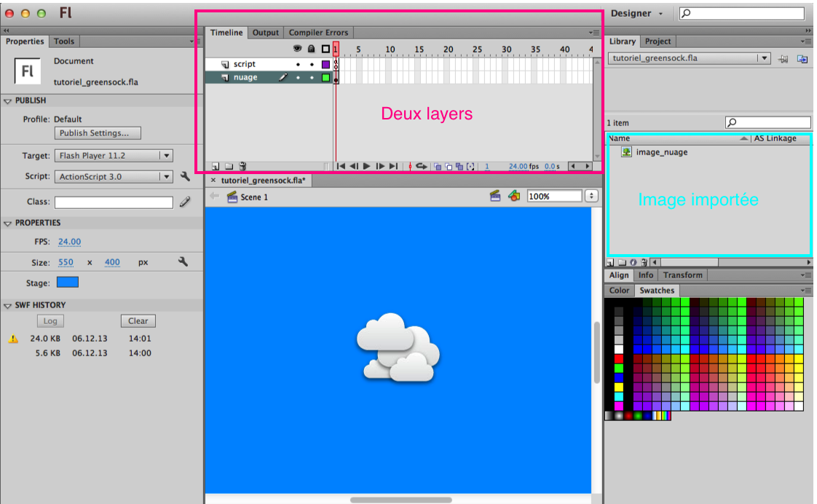Click the padlock icon to lock all layers
The width and height of the screenshot is (817, 504).
(311, 49)
